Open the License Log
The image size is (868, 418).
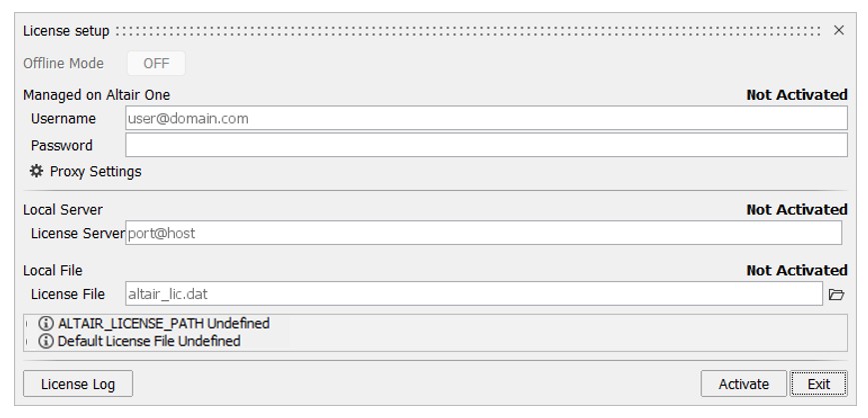[78, 384]
